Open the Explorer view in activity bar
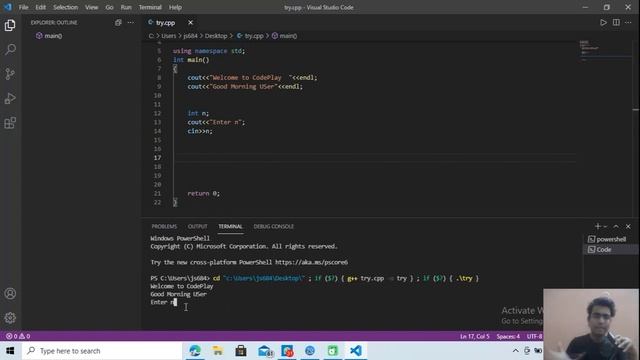 [10, 25]
